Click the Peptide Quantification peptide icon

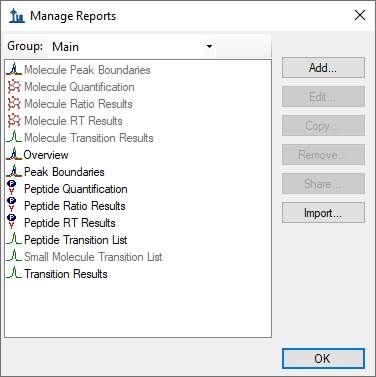12,188
